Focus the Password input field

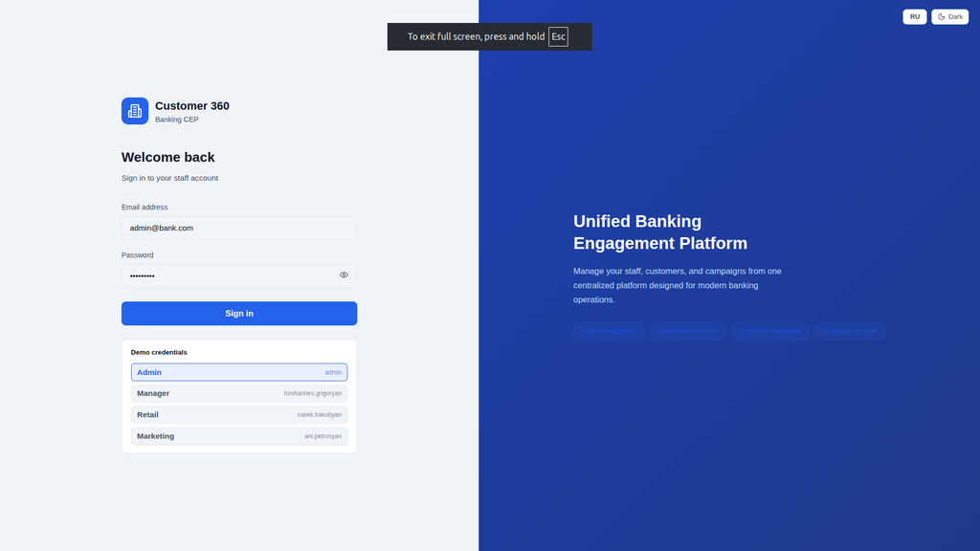point(238,275)
